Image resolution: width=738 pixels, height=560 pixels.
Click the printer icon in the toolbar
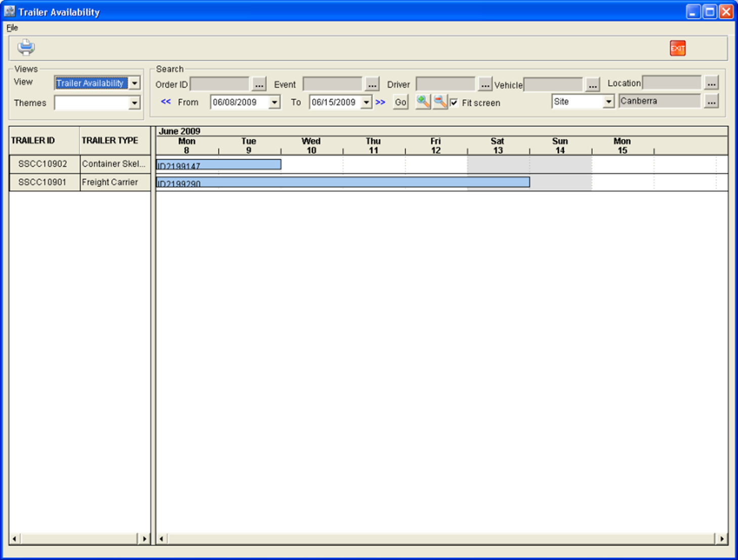(x=26, y=48)
